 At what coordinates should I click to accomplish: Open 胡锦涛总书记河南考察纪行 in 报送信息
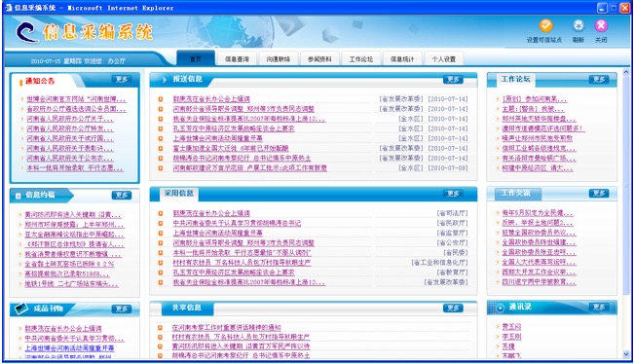tap(242, 159)
